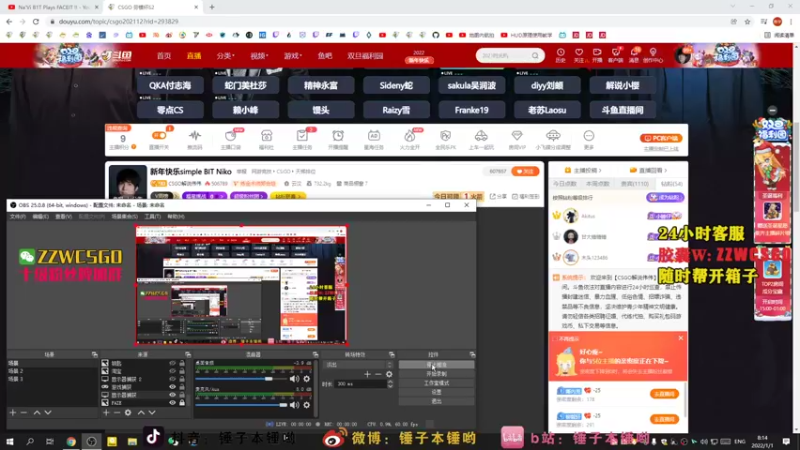
Task: Add a scene with plus icon under scenes list
Action: pos(13,412)
